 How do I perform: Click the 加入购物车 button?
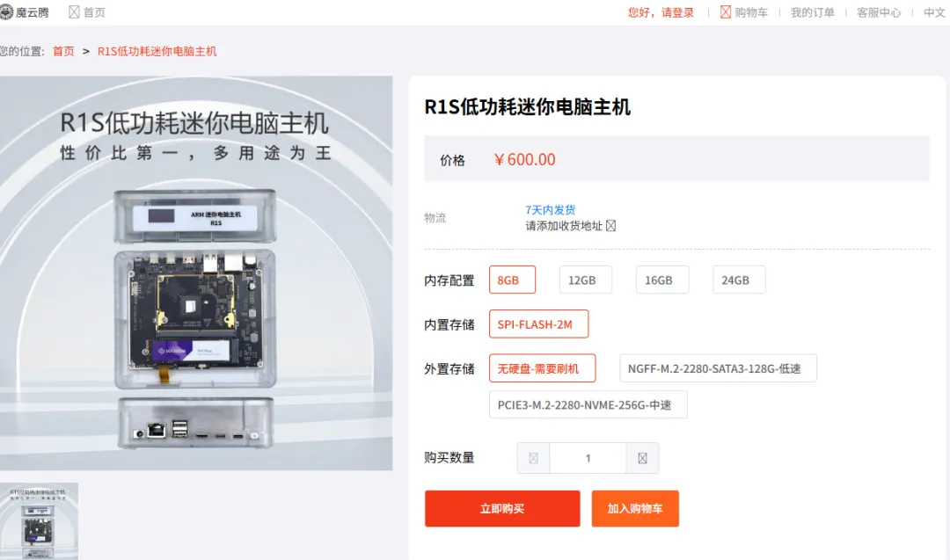[x=635, y=508]
